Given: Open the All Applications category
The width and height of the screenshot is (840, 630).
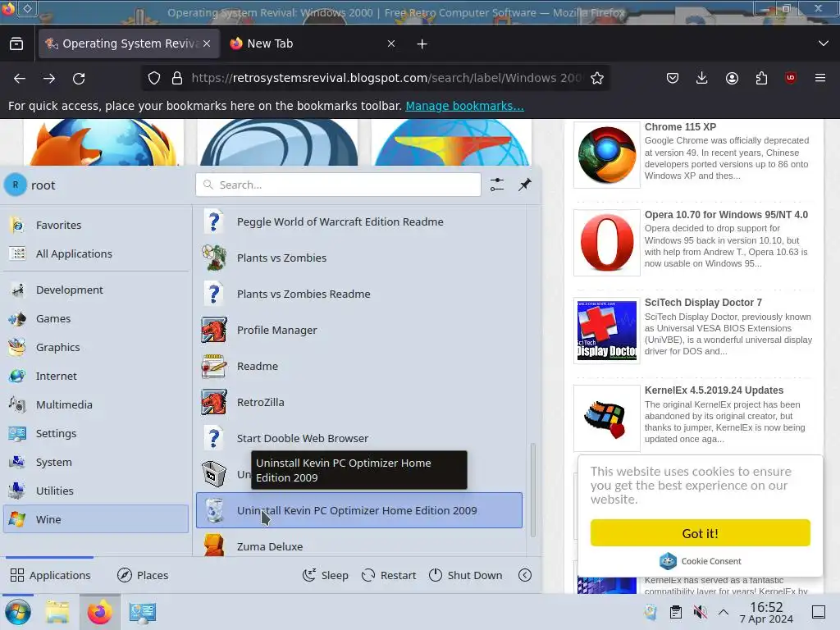Looking at the screenshot, I should [x=97, y=254].
